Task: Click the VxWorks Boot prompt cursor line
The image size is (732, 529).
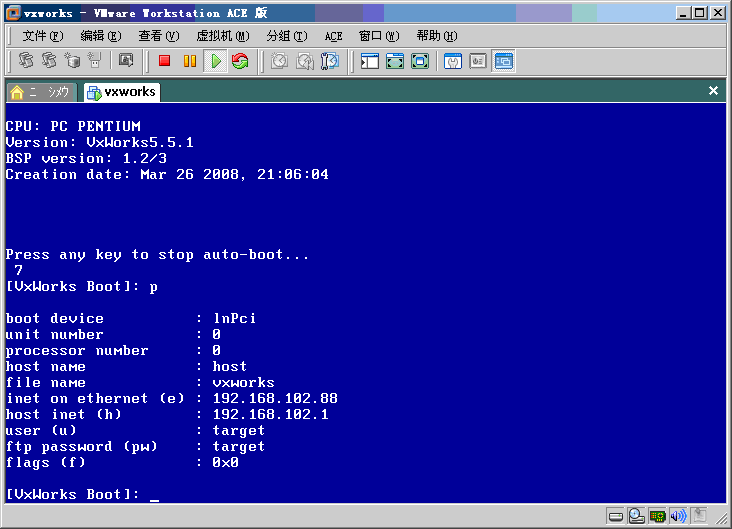Action: pos(82,494)
